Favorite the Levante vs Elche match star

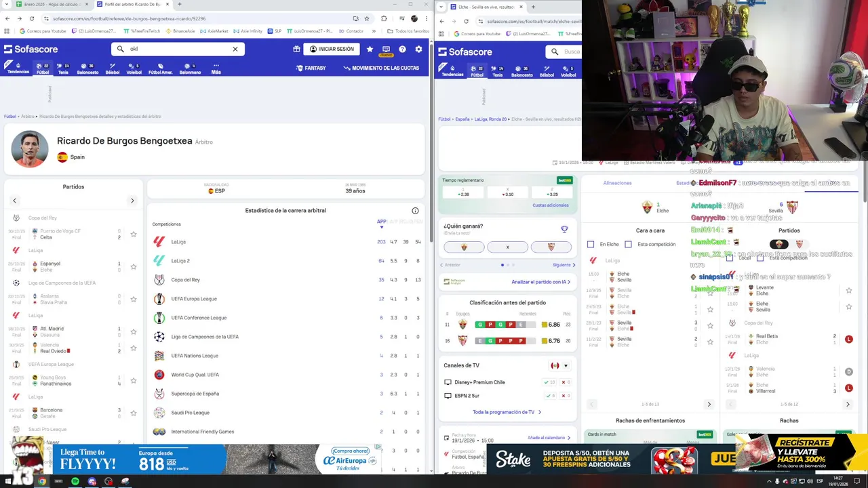coord(848,291)
